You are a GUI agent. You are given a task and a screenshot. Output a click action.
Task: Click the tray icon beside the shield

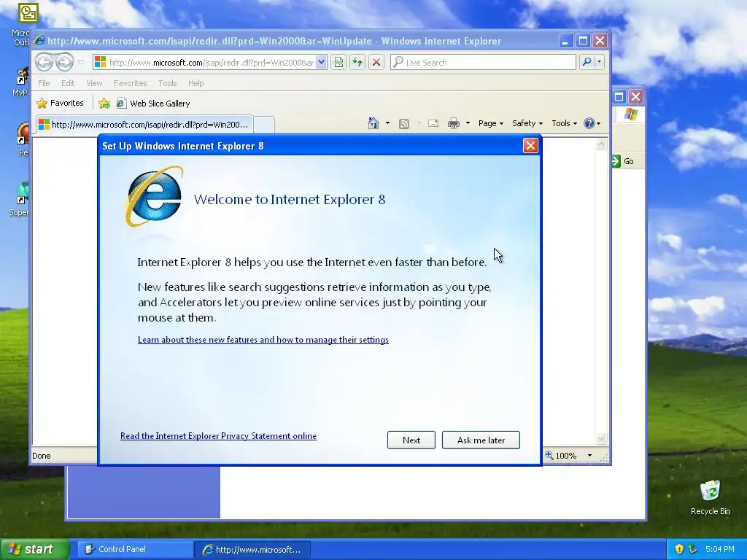pyautogui.click(x=693, y=549)
